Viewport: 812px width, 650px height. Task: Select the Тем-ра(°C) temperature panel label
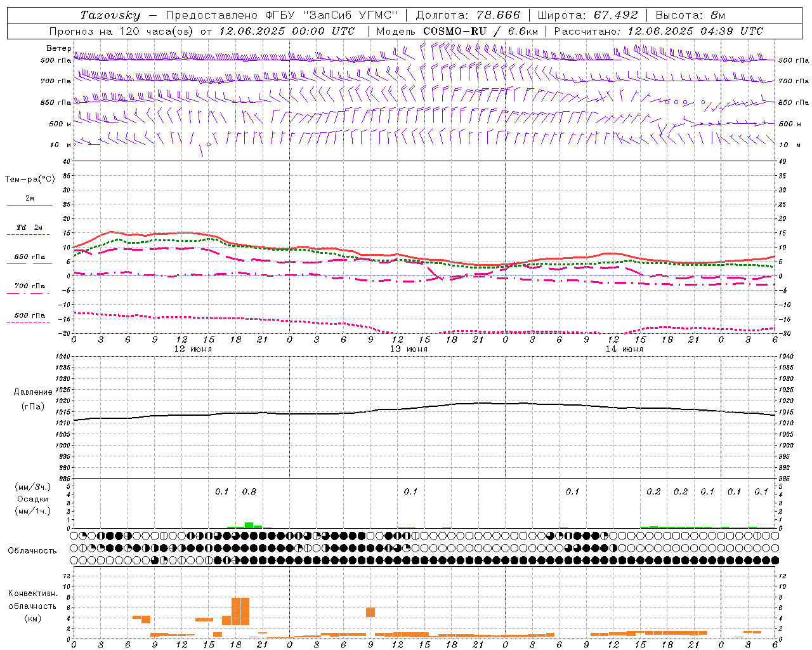click(30, 180)
